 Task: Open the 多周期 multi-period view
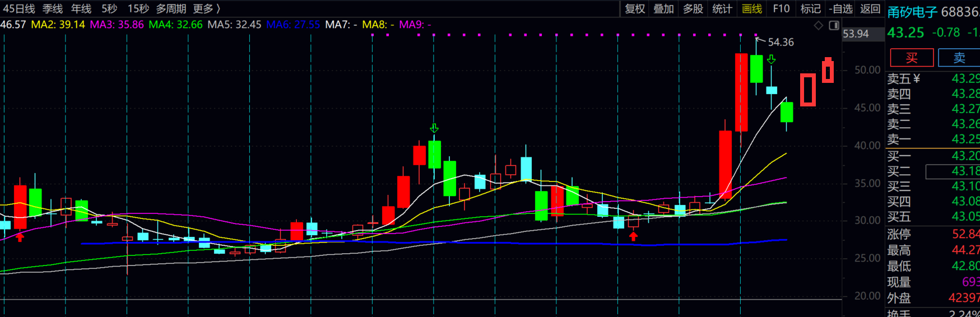click(x=171, y=9)
